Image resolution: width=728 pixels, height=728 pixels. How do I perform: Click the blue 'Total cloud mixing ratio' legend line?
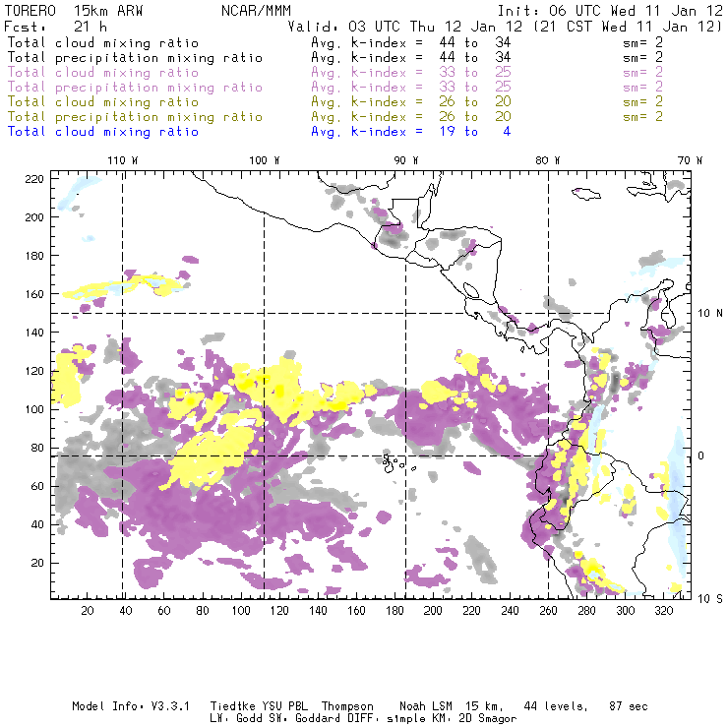103,132
